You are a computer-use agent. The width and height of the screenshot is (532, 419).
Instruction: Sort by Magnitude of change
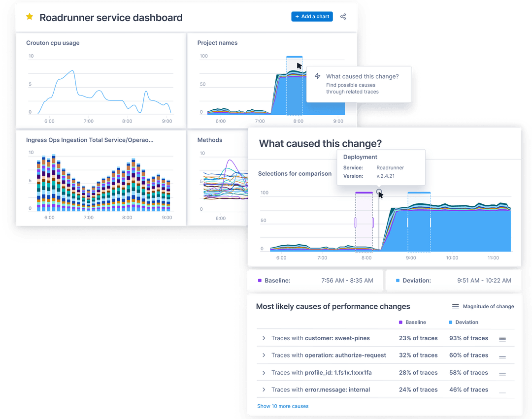point(483,306)
